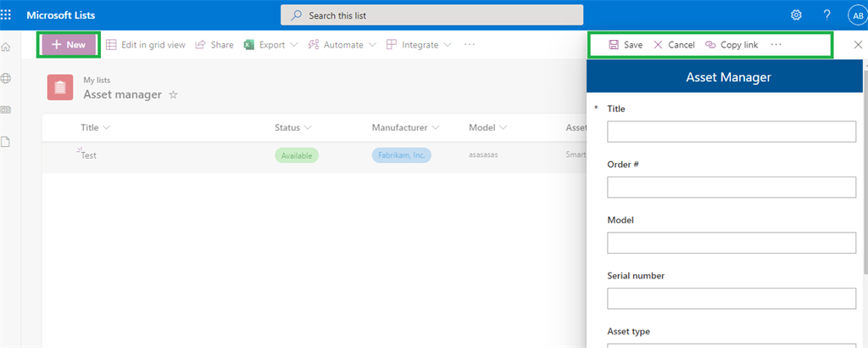Open form toolbar more options ellipsis
Viewport: 868px width, 348px height.
pyautogui.click(x=776, y=44)
